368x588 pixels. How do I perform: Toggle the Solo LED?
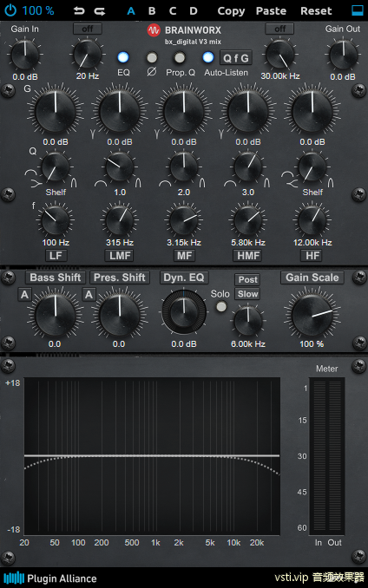point(221,307)
